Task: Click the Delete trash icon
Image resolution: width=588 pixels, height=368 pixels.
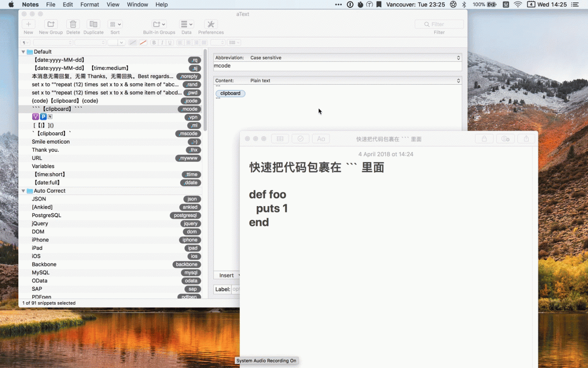Action: 73,24
